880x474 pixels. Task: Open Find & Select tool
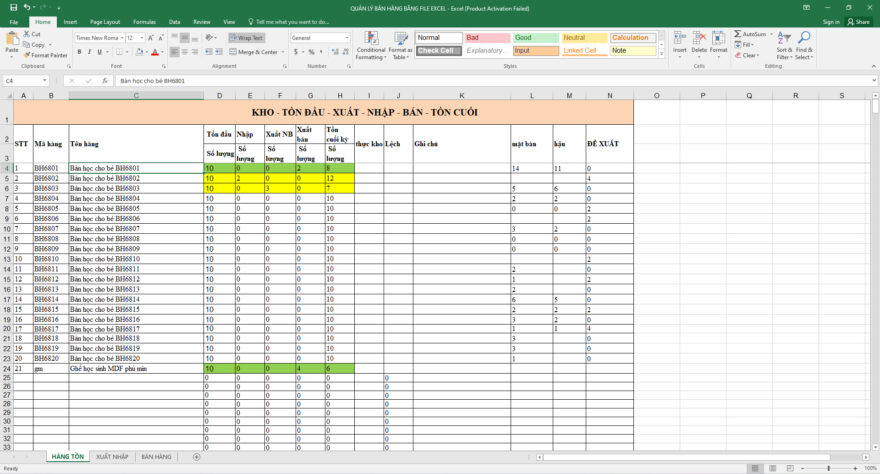click(x=804, y=45)
